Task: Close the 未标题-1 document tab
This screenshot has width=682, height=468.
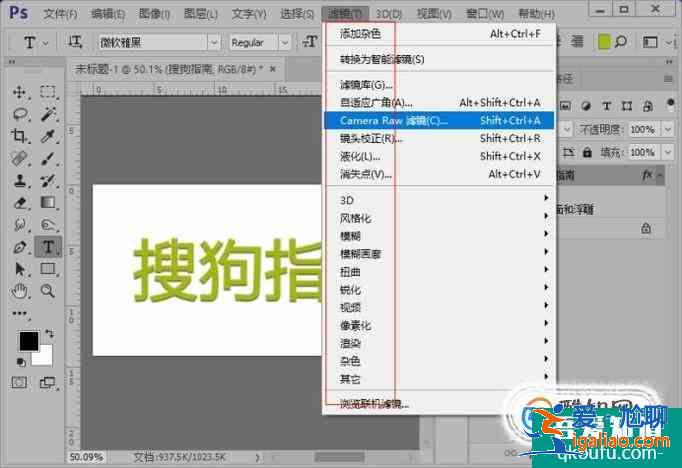Action: tap(273, 69)
